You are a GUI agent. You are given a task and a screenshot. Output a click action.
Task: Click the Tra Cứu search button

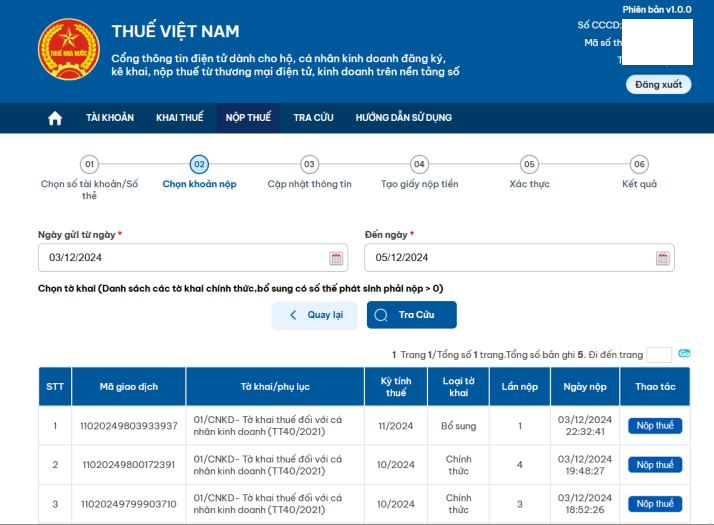(412, 315)
